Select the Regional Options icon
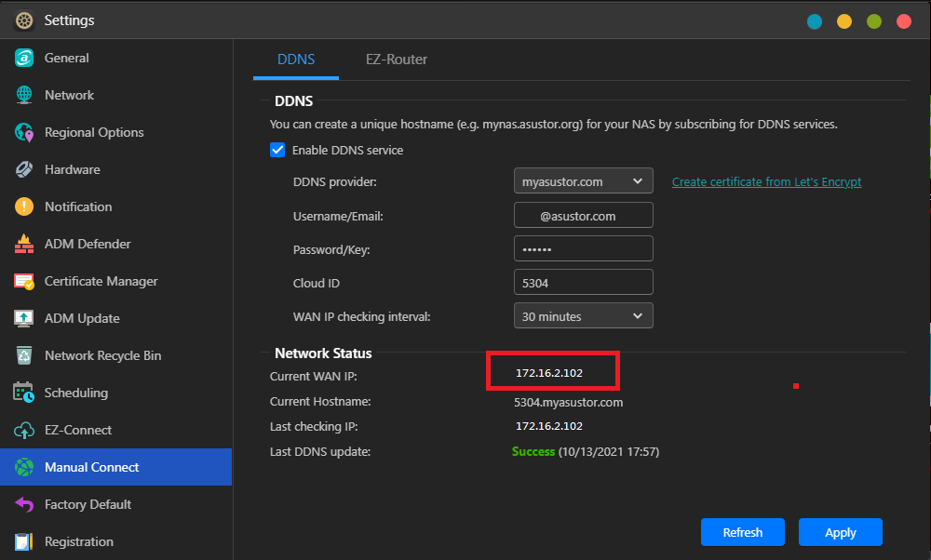This screenshot has height=560, width=931. pyautogui.click(x=24, y=132)
